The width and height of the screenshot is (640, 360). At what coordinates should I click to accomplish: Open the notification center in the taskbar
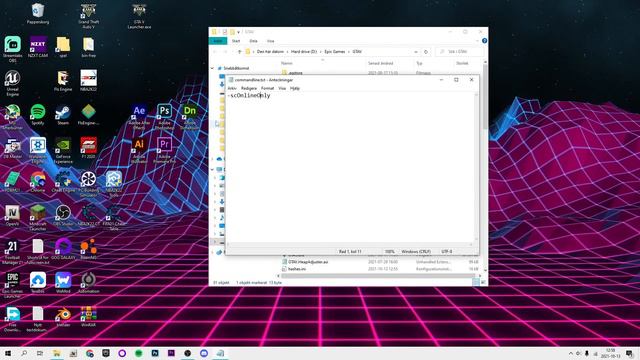[629, 353]
